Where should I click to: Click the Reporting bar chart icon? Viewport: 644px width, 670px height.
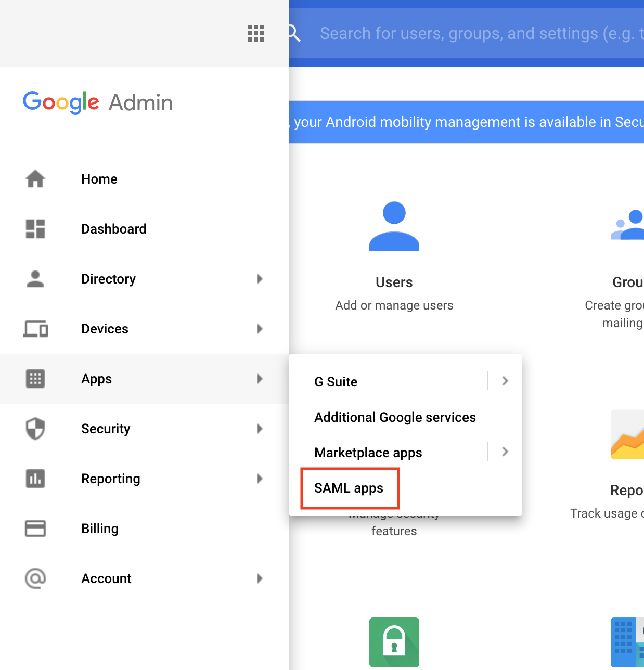click(35, 479)
